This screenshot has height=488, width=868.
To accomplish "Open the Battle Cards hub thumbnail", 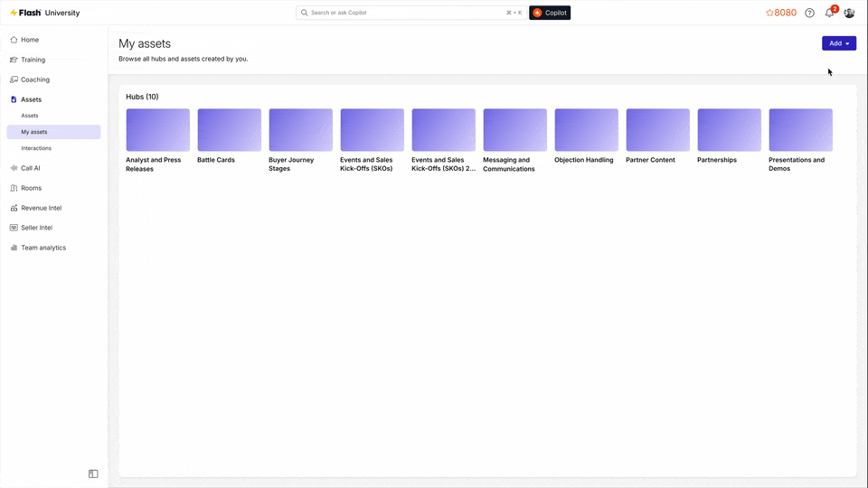I will (229, 130).
